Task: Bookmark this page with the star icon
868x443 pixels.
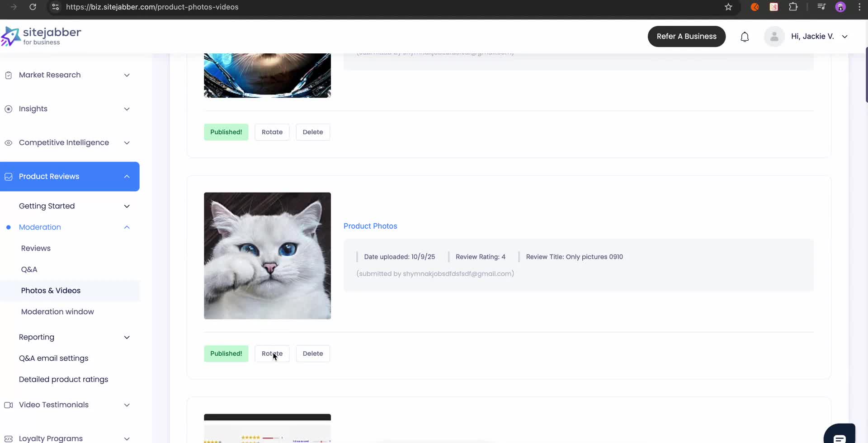Action: [x=728, y=7]
